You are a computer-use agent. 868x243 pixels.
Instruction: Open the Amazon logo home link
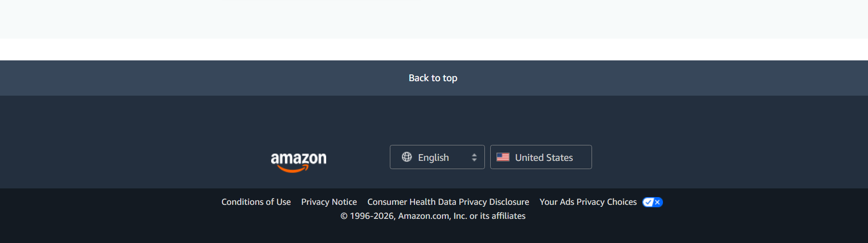click(298, 162)
